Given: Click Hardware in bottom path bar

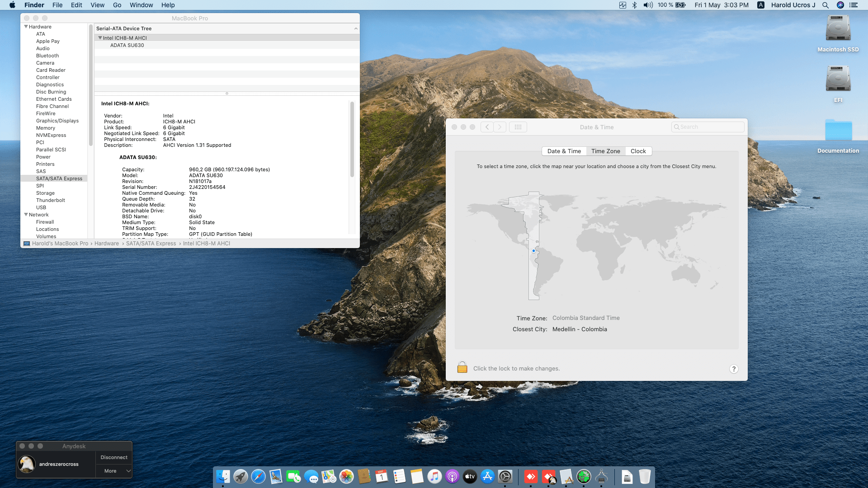Looking at the screenshot, I should pyautogui.click(x=107, y=244).
